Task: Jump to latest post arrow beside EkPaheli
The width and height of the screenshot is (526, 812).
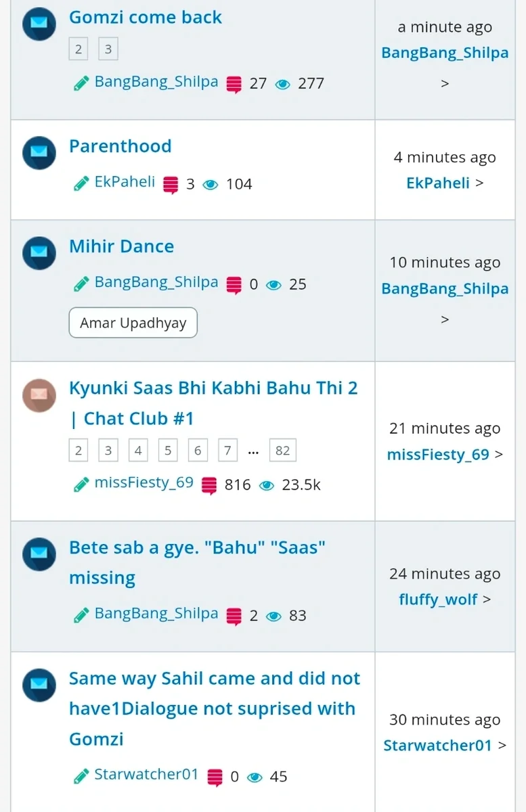Action: 479,183
